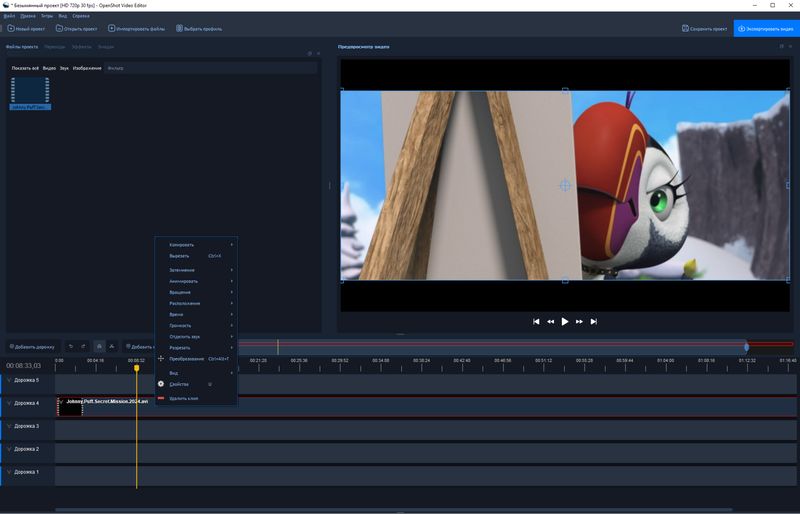800x514 pixels.
Task: Expand the Дорожка 5 track menu arrow
Action: [x=9, y=380]
